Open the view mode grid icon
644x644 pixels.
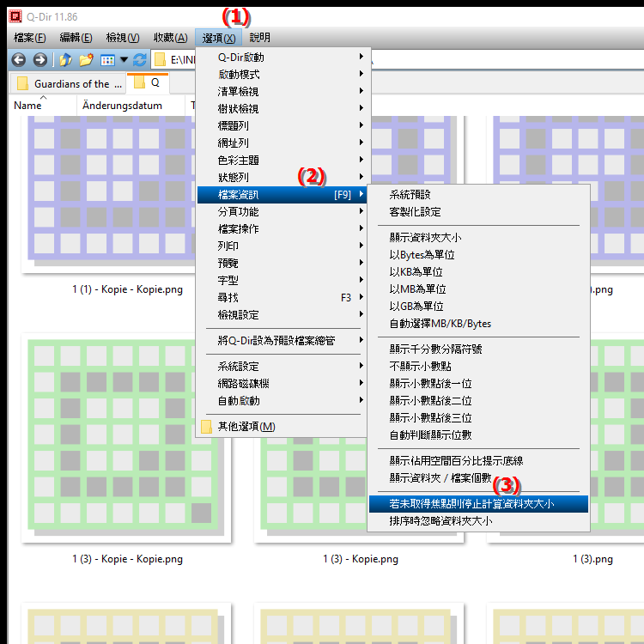click(x=107, y=60)
